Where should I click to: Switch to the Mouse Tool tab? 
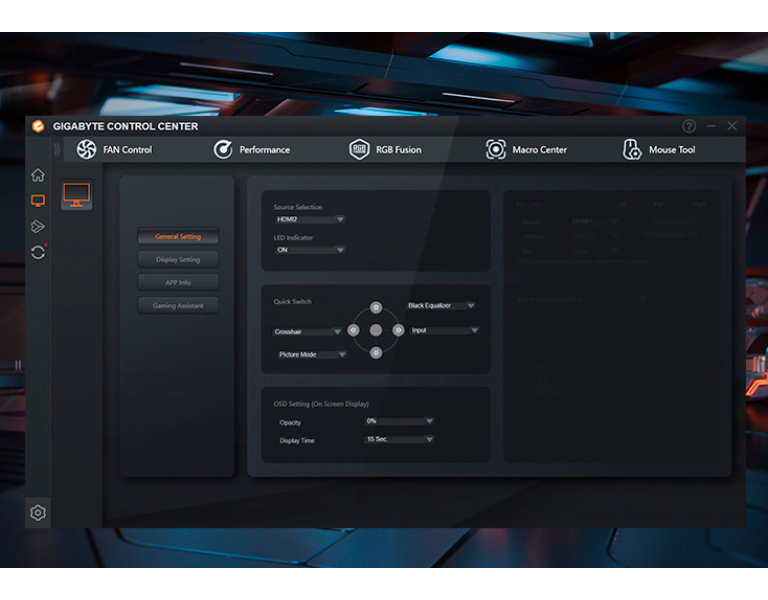click(659, 149)
